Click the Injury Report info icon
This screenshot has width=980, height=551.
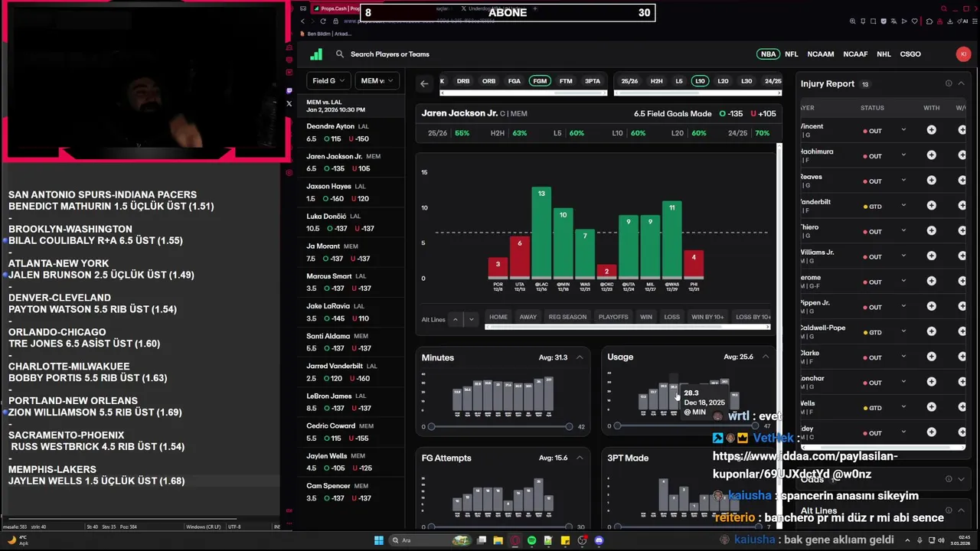tap(949, 83)
